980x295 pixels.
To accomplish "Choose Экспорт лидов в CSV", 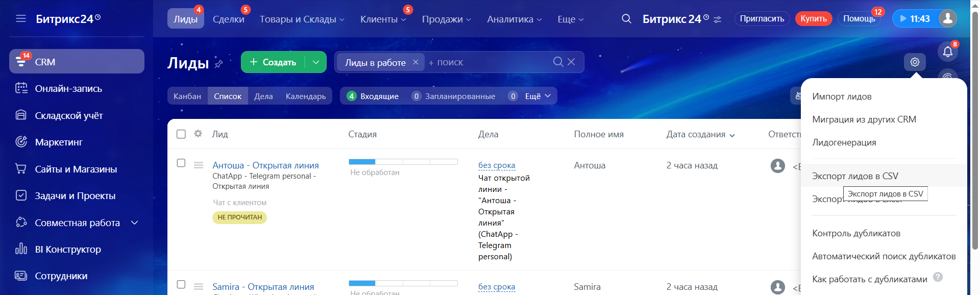I will point(855,176).
